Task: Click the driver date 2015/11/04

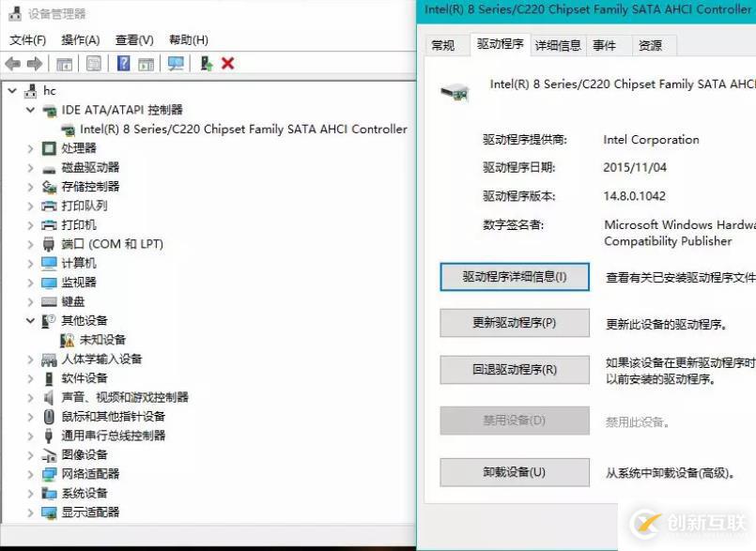Action: pyautogui.click(x=635, y=168)
